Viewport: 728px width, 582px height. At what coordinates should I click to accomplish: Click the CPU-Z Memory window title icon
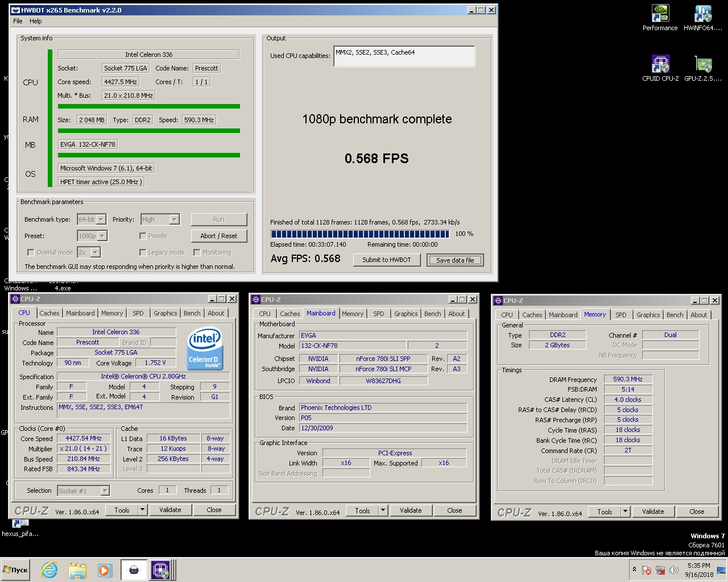(498, 300)
